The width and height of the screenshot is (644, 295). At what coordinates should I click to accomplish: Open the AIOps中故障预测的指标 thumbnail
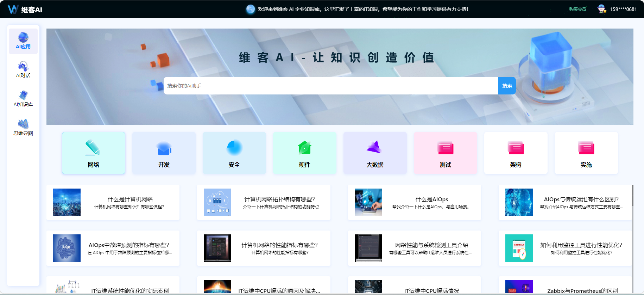click(67, 248)
